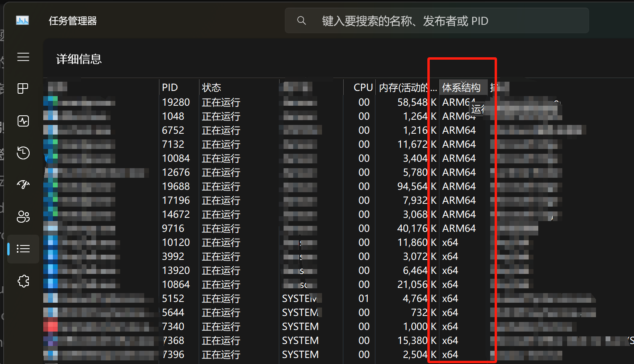Click the Task Manager app icon
The image size is (634, 364).
click(22, 20)
